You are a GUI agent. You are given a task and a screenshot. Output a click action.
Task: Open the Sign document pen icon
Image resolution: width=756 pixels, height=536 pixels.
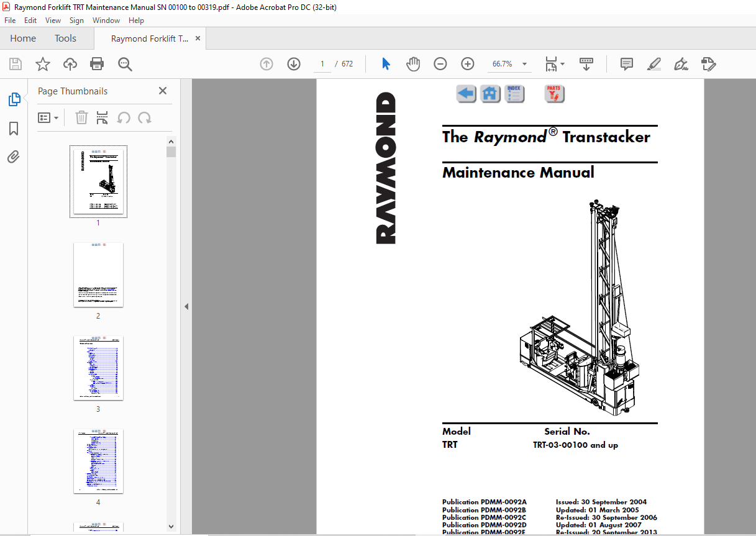click(x=681, y=64)
